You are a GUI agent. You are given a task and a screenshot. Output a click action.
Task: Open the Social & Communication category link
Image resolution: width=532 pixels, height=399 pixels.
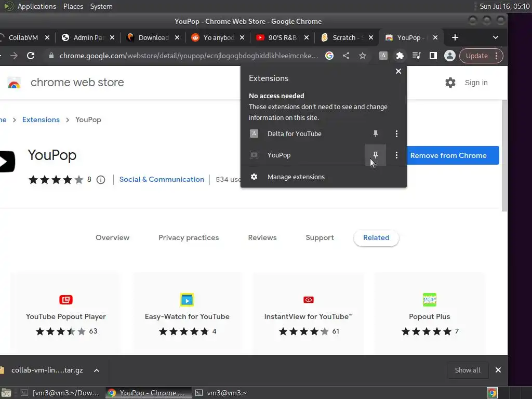pyautogui.click(x=162, y=179)
